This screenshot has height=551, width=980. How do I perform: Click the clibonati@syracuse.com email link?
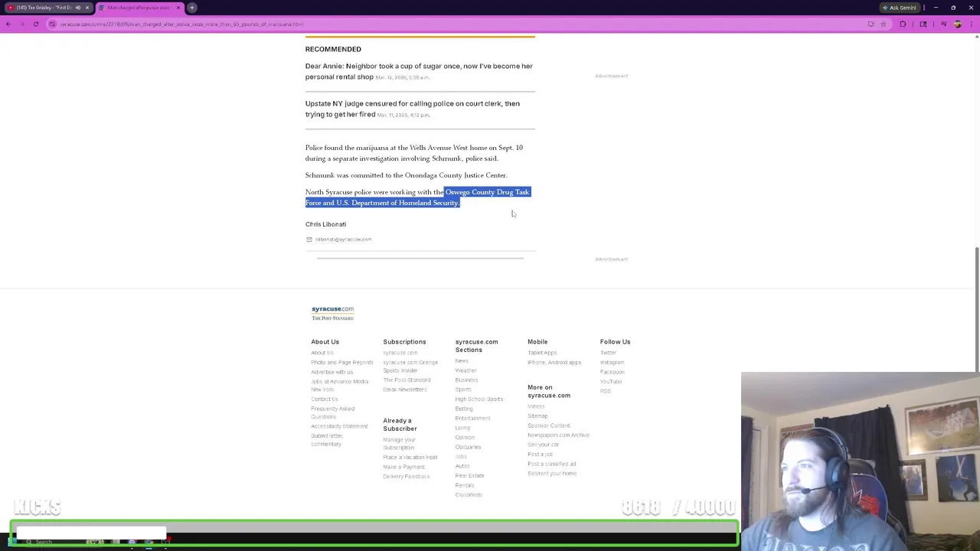pyautogui.click(x=343, y=240)
